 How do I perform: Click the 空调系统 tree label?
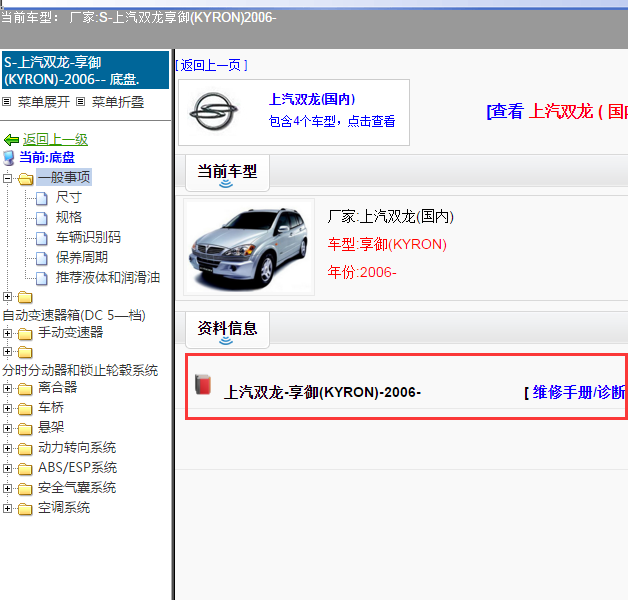coord(64,508)
